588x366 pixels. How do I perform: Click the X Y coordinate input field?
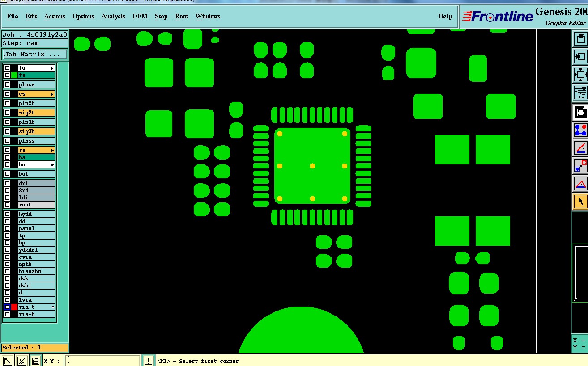(103, 361)
